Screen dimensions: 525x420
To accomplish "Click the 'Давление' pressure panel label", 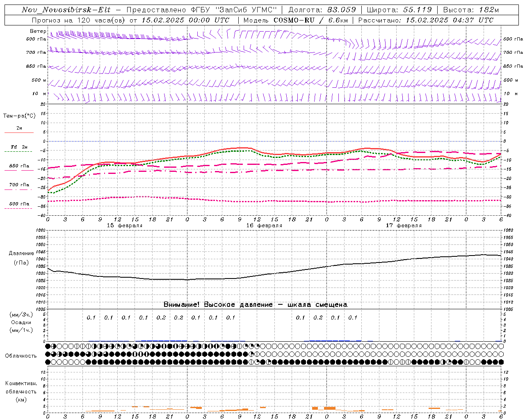I will click(21, 253).
